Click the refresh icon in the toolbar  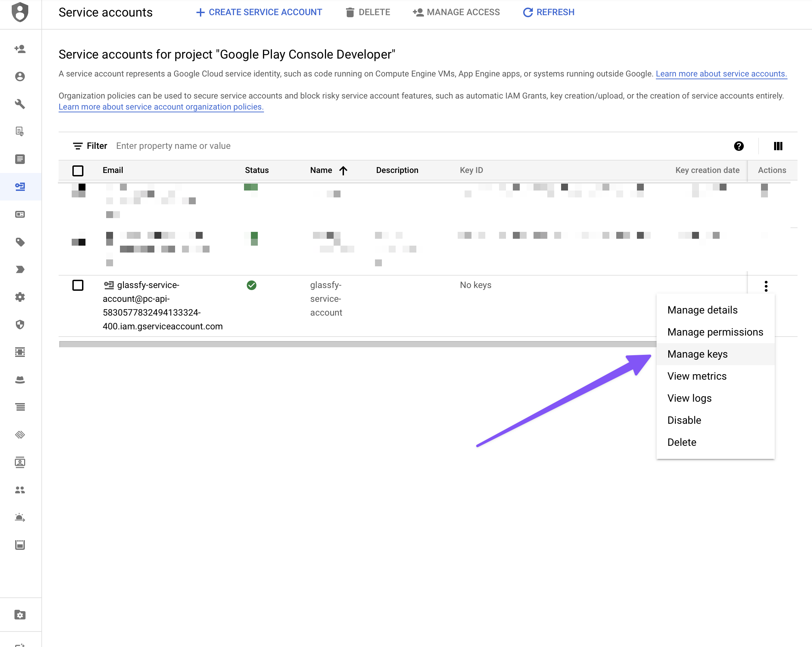528,12
